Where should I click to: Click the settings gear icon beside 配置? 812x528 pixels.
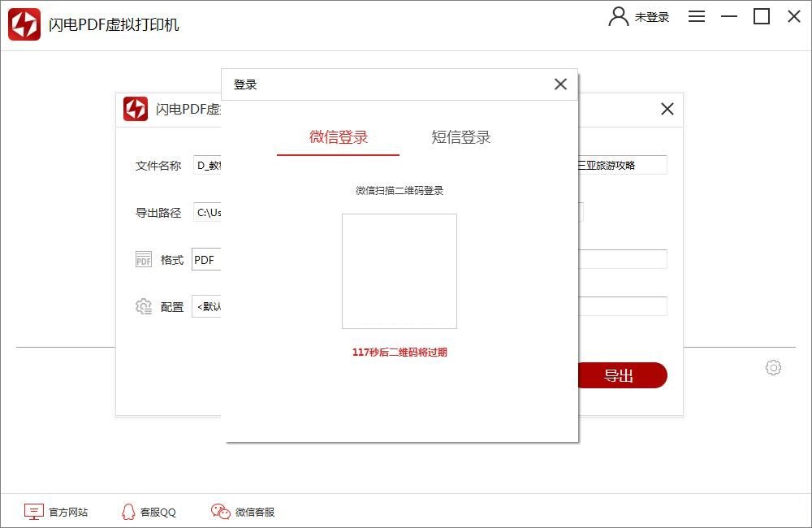click(143, 306)
